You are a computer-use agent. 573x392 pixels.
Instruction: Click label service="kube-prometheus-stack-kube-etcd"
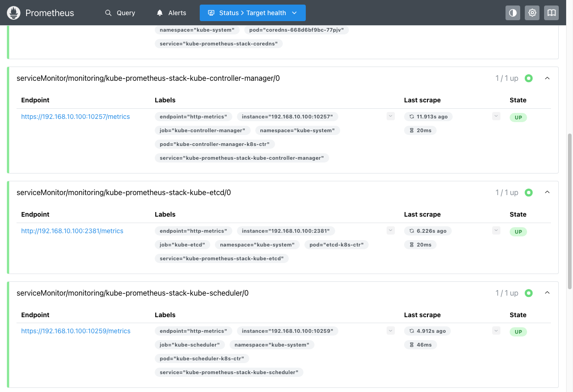pos(222,258)
